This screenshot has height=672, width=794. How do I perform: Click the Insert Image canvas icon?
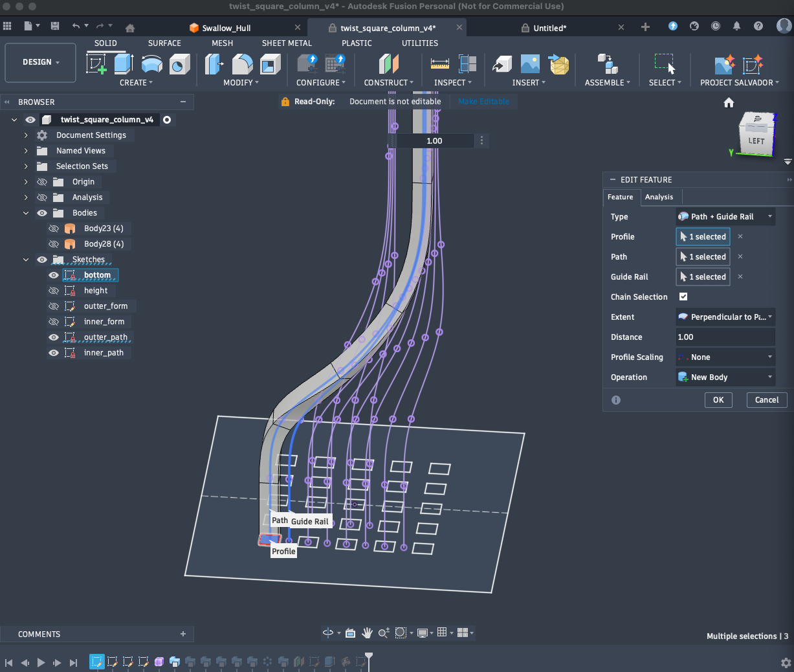530,64
